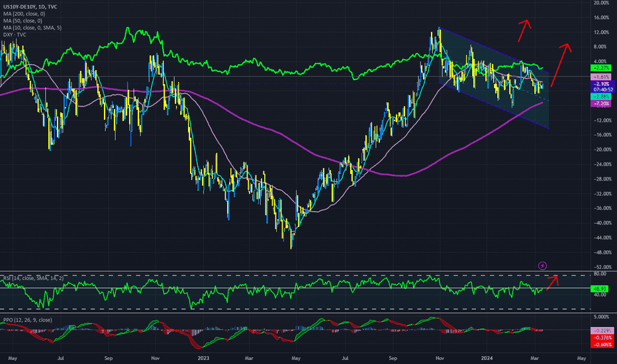
Task: Click the teal -2.88% price label
Action: pyautogui.click(x=601, y=97)
